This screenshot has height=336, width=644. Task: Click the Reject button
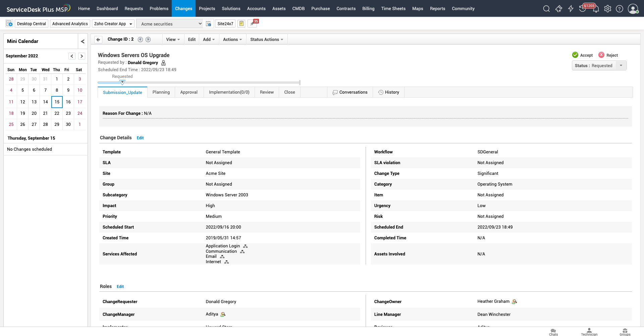pos(608,55)
